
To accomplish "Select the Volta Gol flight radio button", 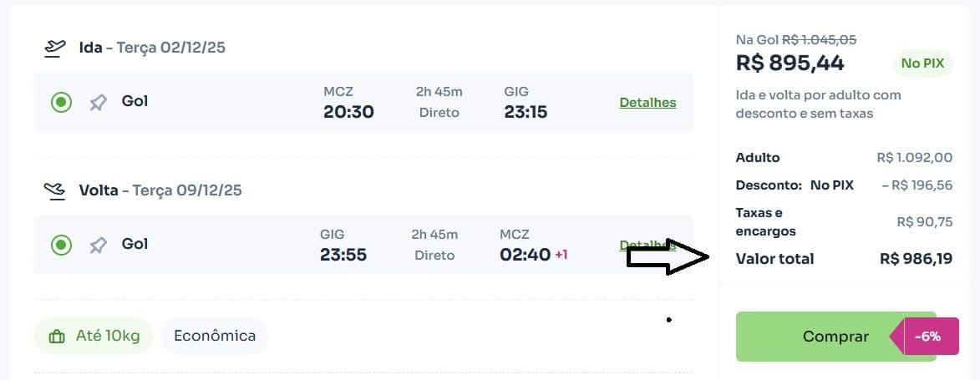I will tap(61, 245).
